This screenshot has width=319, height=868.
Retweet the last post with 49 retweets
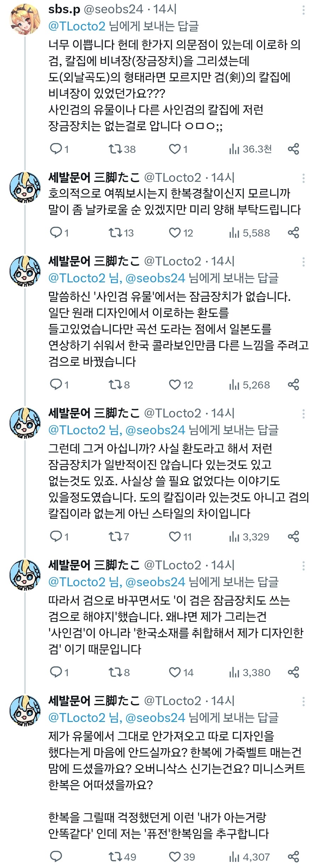(x=115, y=857)
